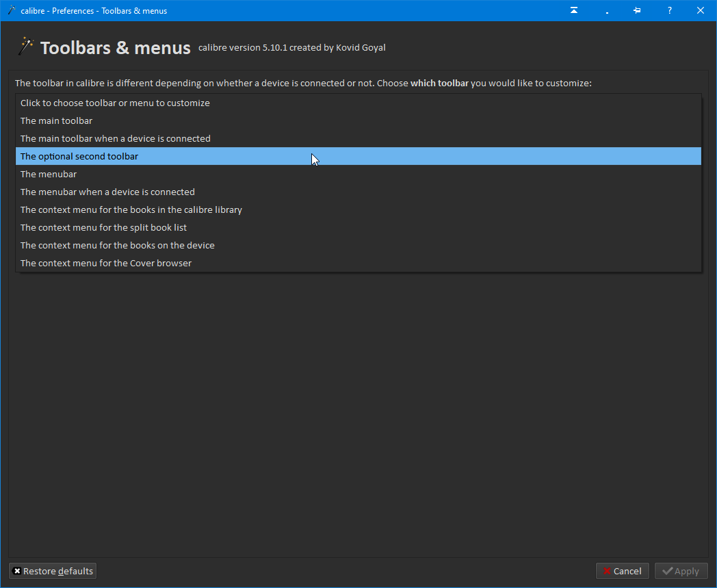Click the help question mark in title bar
Viewport: 717px width, 588px height.
tap(669, 10)
